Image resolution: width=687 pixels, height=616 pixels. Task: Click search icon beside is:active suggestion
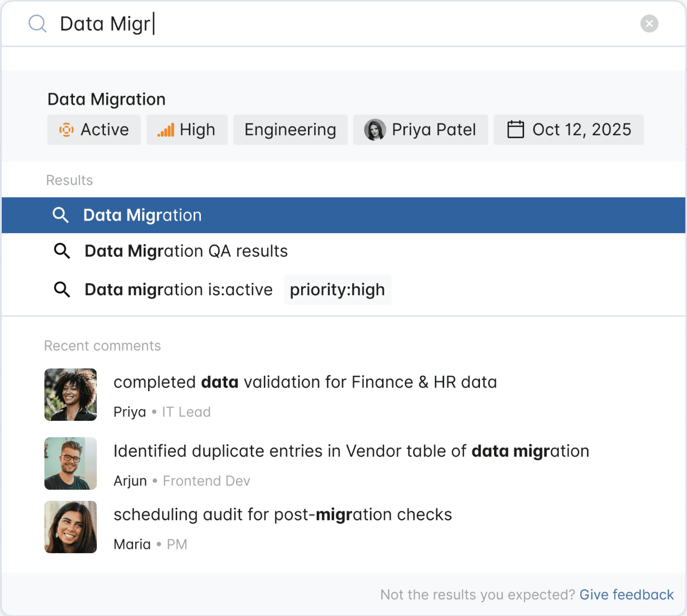(x=62, y=290)
